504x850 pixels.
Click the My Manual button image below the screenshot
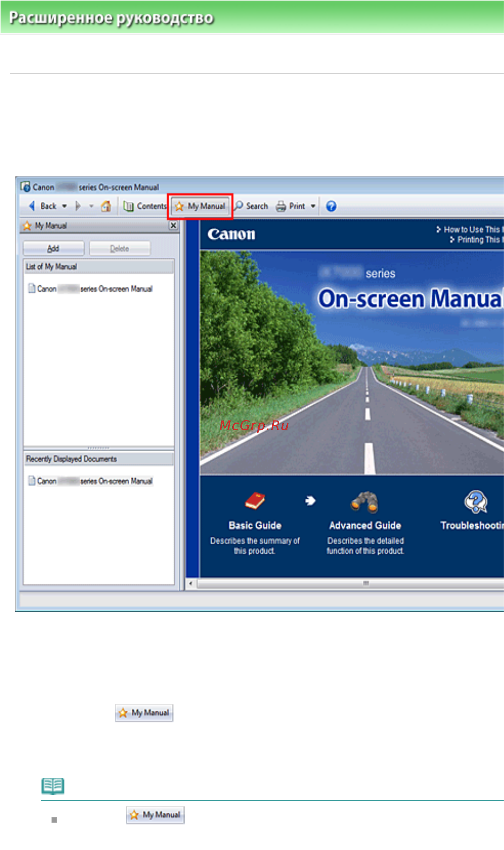coord(144,713)
